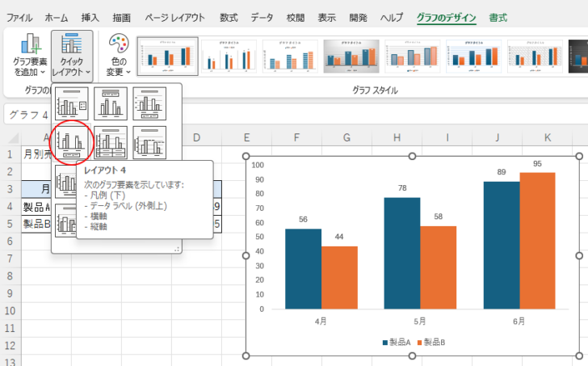Click the 4月 orange 製品B bar
Screen dimensions: 588x366
pyautogui.click(x=339, y=277)
